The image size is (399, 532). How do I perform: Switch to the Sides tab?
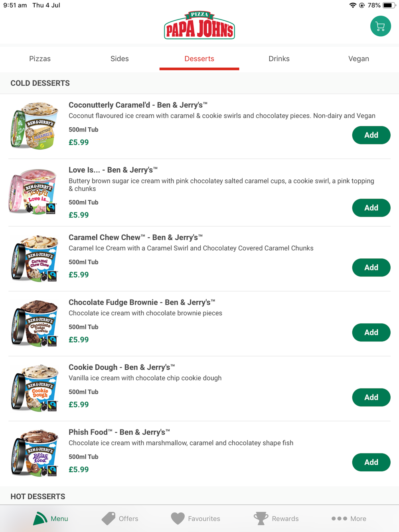tap(119, 59)
